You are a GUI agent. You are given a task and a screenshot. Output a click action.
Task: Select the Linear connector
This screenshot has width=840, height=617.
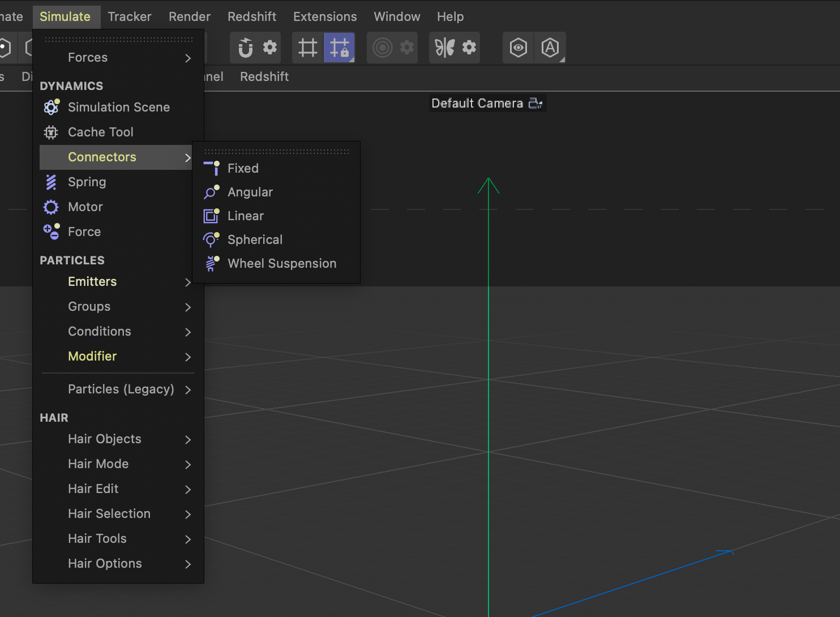coord(276,216)
